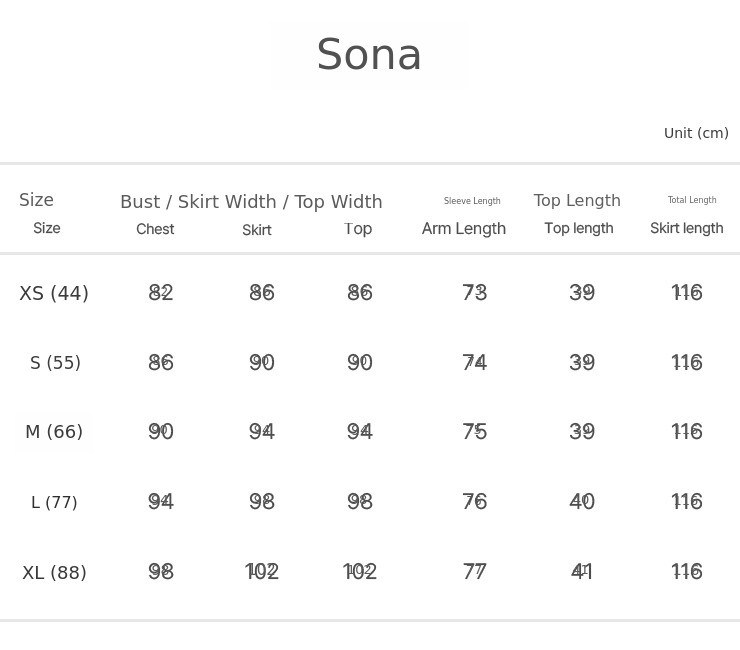
Task: Select the XS (44) size row label
Action: coord(54,293)
